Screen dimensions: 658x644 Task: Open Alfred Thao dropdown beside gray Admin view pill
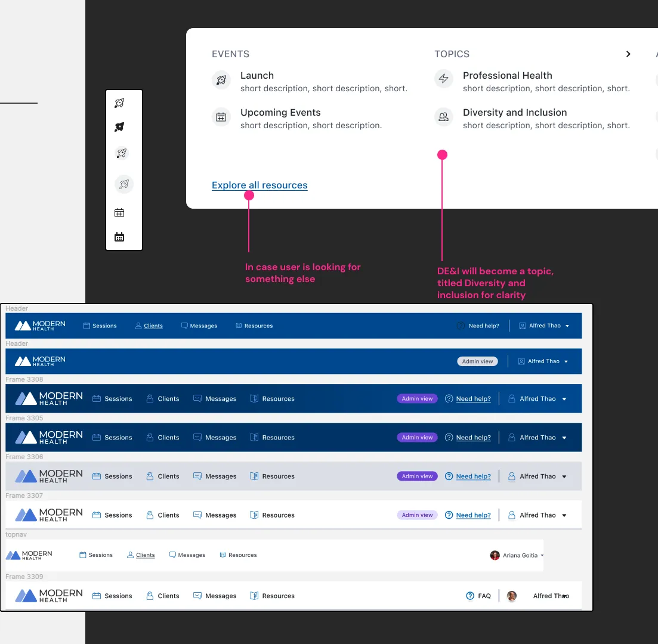[x=543, y=361]
